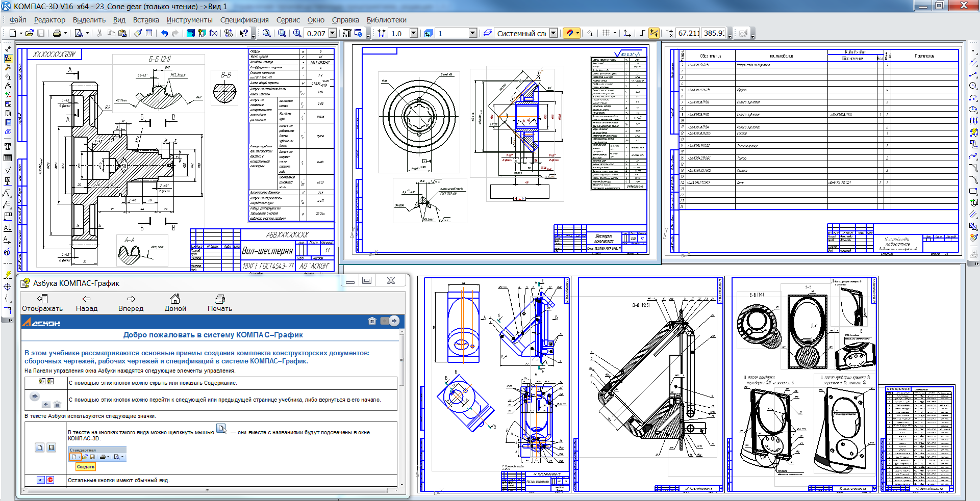
Task: Open the Спецификация menu
Action: tap(244, 20)
